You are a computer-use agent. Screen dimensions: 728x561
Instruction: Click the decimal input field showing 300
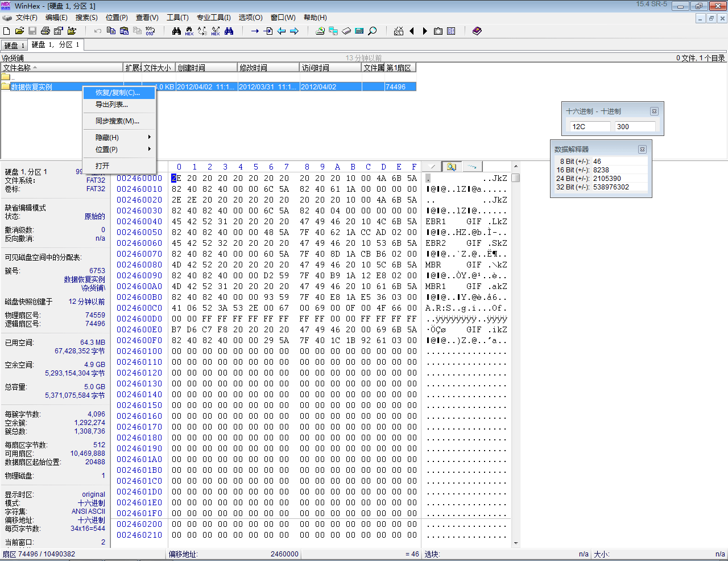coord(635,127)
